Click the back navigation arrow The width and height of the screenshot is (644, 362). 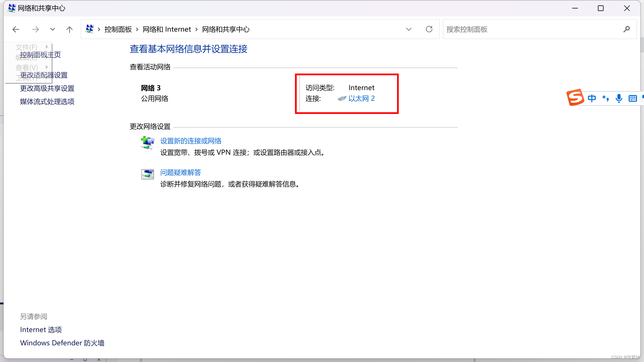tap(16, 29)
